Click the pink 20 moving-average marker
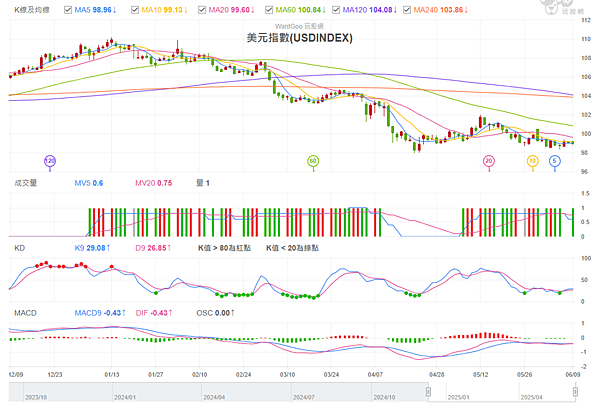The image size is (600, 407). click(489, 161)
